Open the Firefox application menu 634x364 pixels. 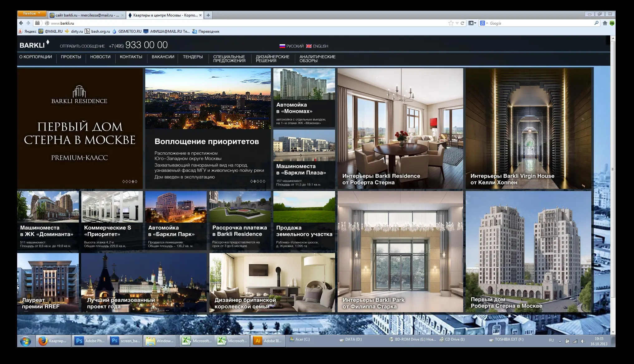(x=32, y=14)
